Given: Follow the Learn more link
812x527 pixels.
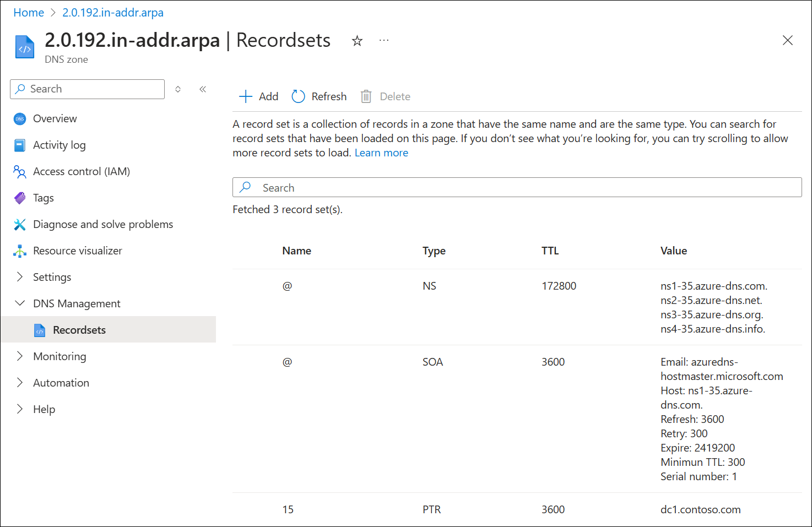Looking at the screenshot, I should pyautogui.click(x=381, y=153).
